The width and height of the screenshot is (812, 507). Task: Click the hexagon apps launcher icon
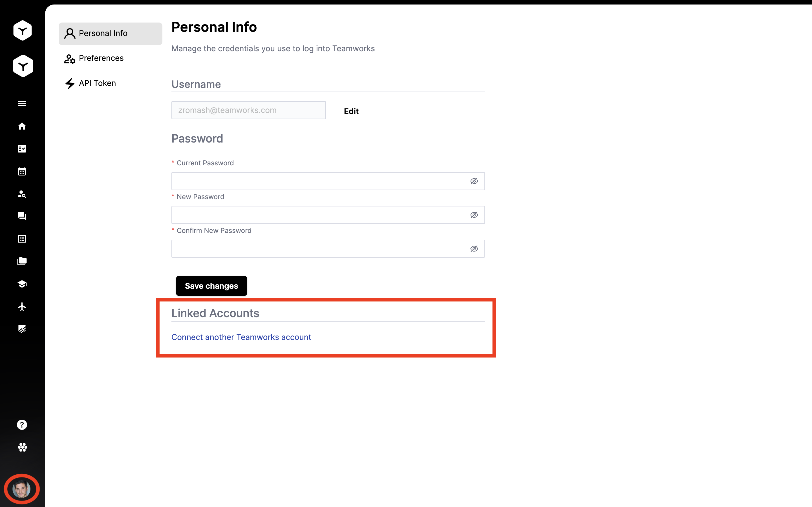(22, 447)
